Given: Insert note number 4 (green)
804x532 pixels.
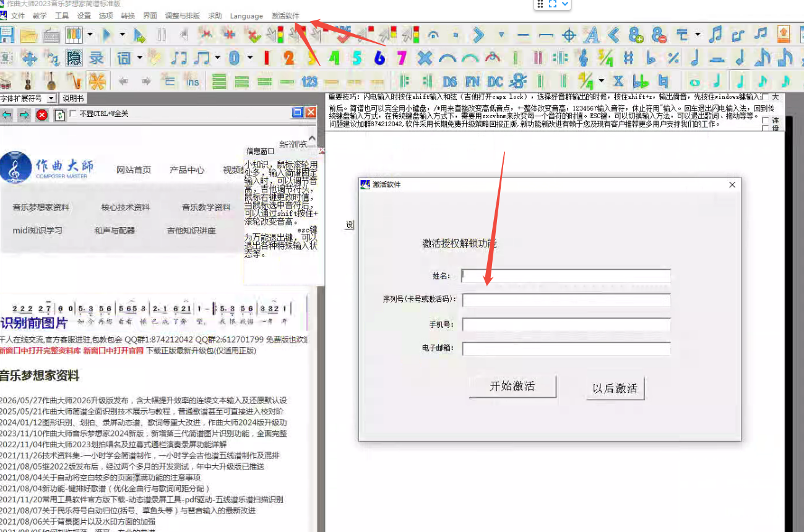Looking at the screenshot, I should (x=334, y=58).
